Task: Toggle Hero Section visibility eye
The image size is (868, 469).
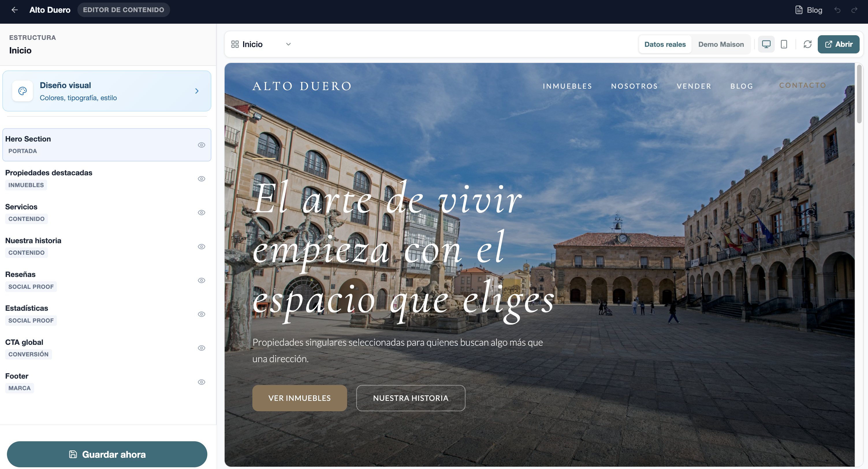Action: coord(202,145)
